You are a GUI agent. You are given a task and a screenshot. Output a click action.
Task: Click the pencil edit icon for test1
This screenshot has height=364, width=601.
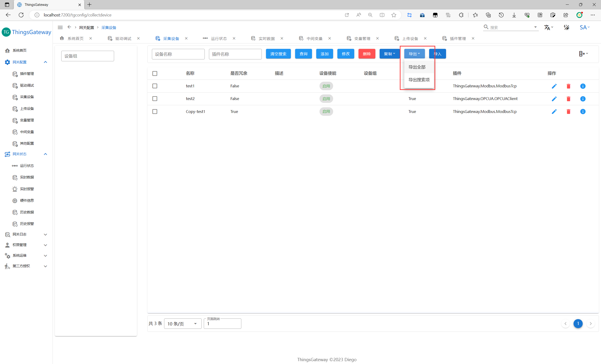[554, 86]
